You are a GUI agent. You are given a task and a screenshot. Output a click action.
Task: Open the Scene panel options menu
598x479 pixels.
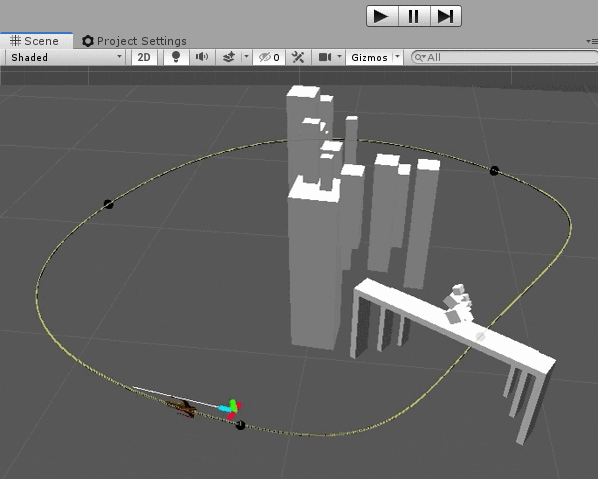(x=592, y=41)
